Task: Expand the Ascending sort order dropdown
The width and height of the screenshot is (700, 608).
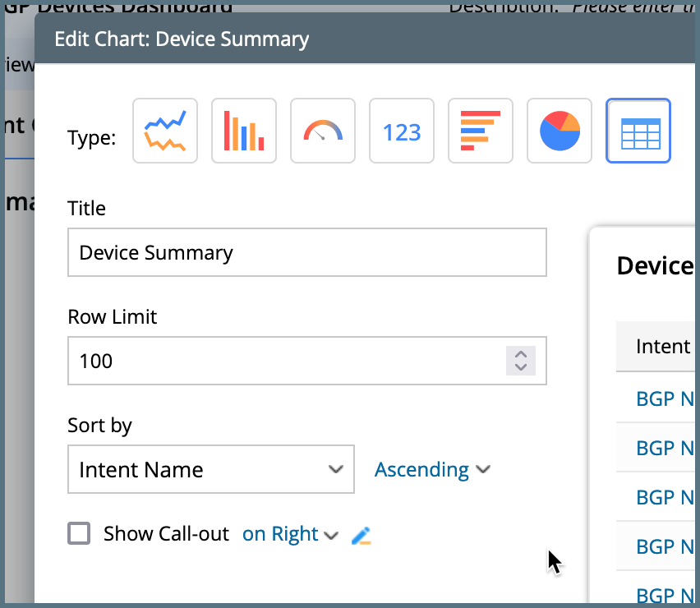Action: [432, 470]
